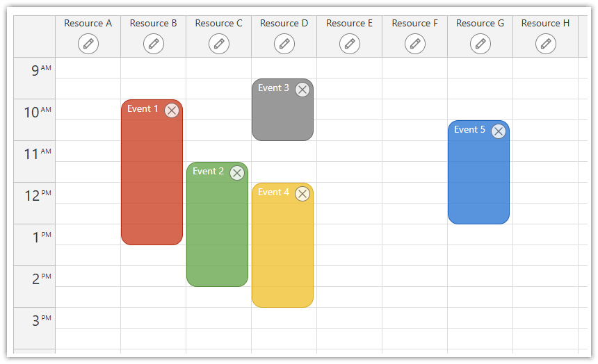Edit Resource F column header
Screen dimensions: 598x364
(x=415, y=44)
